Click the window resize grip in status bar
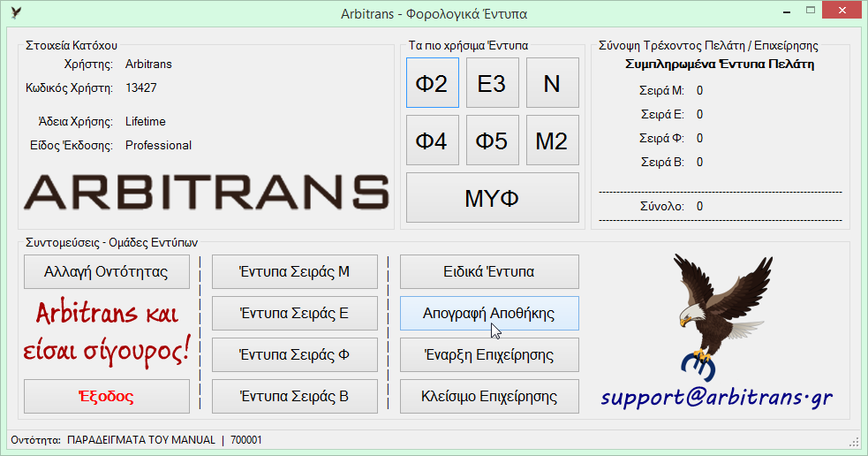 (854, 442)
